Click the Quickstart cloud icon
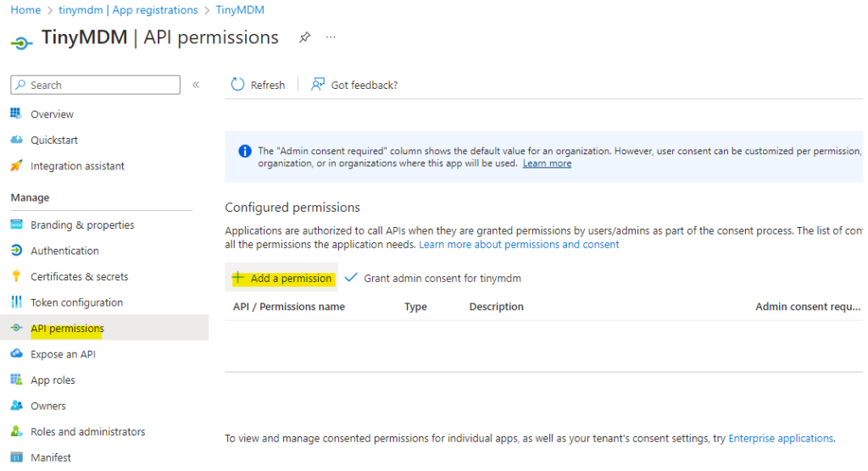The image size is (868, 471). (x=16, y=140)
